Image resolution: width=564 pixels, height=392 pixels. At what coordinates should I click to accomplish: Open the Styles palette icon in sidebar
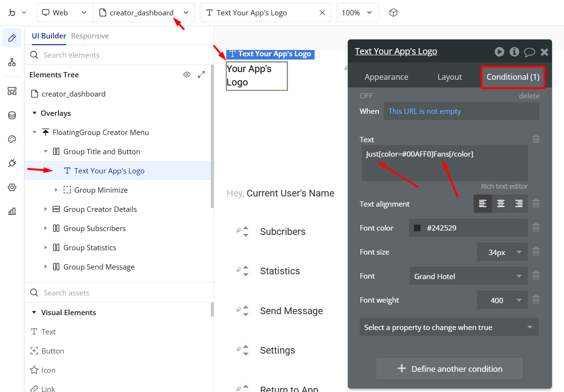pyautogui.click(x=12, y=139)
